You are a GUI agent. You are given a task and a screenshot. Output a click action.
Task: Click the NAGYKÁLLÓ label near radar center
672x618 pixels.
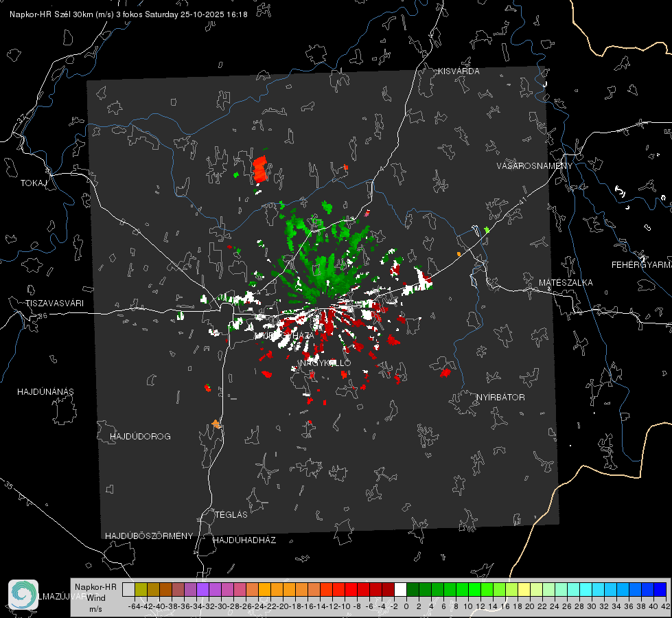coord(325,363)
